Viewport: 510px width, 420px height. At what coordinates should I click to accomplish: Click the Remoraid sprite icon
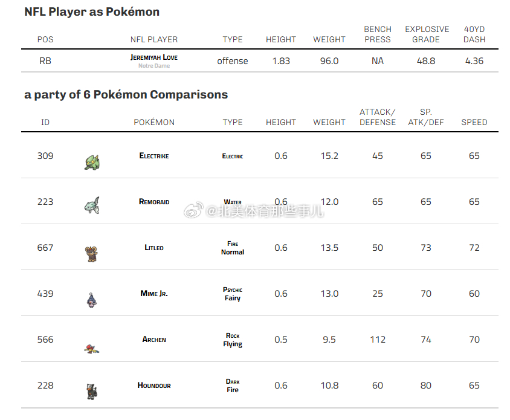tap(92, 205)
